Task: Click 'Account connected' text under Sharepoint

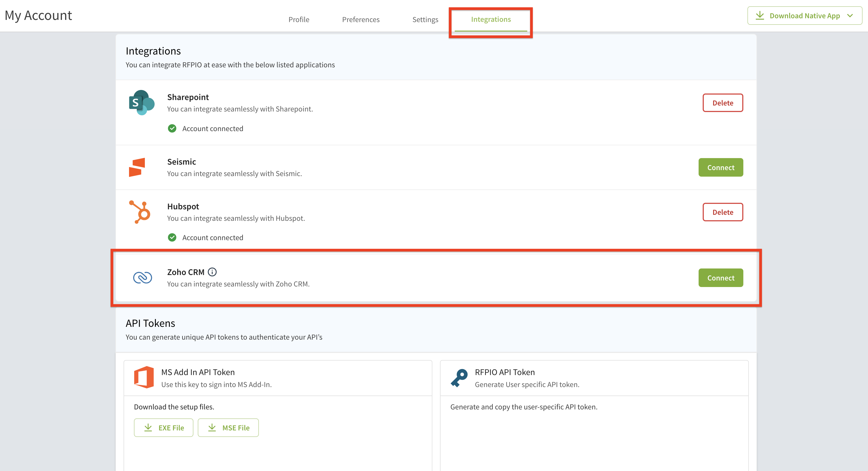Action: point(212,129)
